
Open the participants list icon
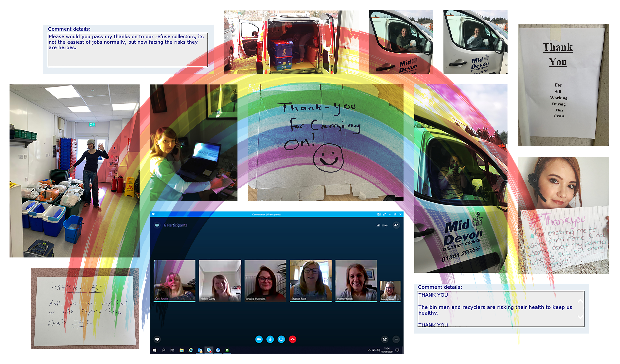157,225
